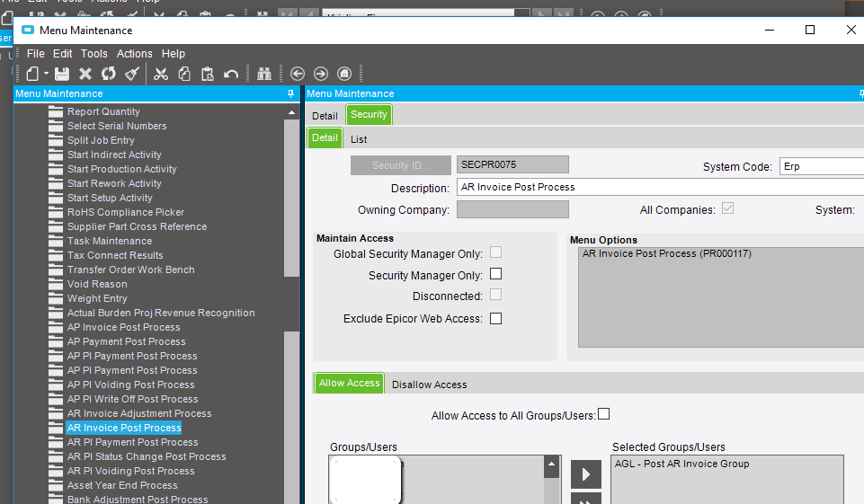Click folder icon beside Report Quantity
864x504 pixels.
point(56,111)
